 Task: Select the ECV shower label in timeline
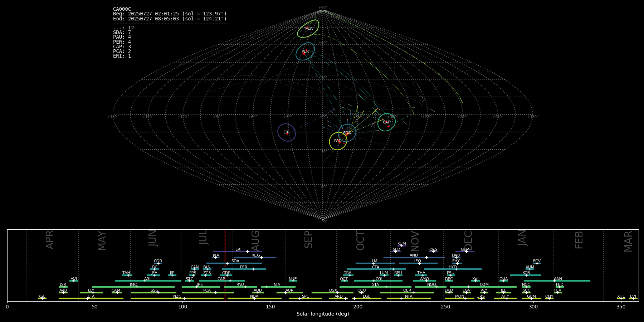coord(537,261)
